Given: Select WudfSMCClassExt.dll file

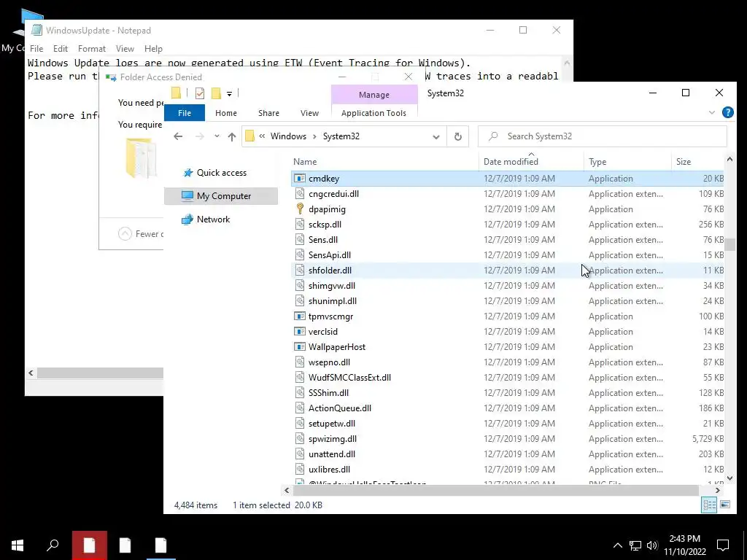Looking at the screenshot, I should 349,378.
